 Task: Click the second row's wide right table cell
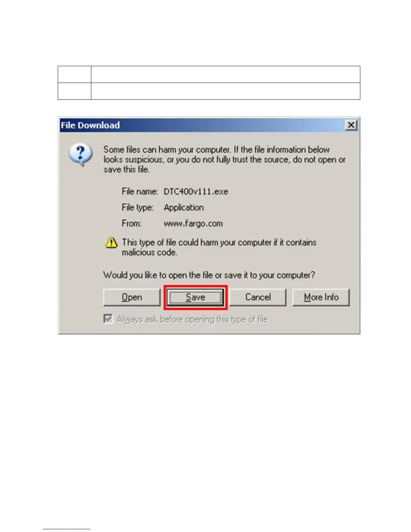click(226, 91)
